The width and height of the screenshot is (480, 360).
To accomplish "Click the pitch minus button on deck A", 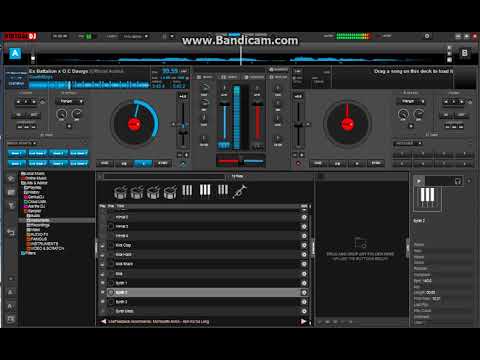I will (x=180, y=155).
